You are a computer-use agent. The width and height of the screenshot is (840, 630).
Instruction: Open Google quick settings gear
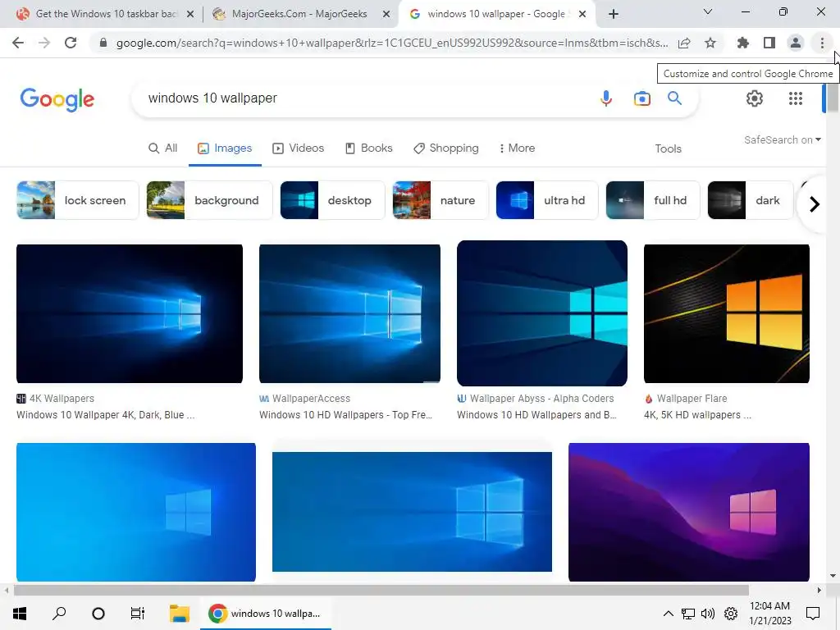755,98
